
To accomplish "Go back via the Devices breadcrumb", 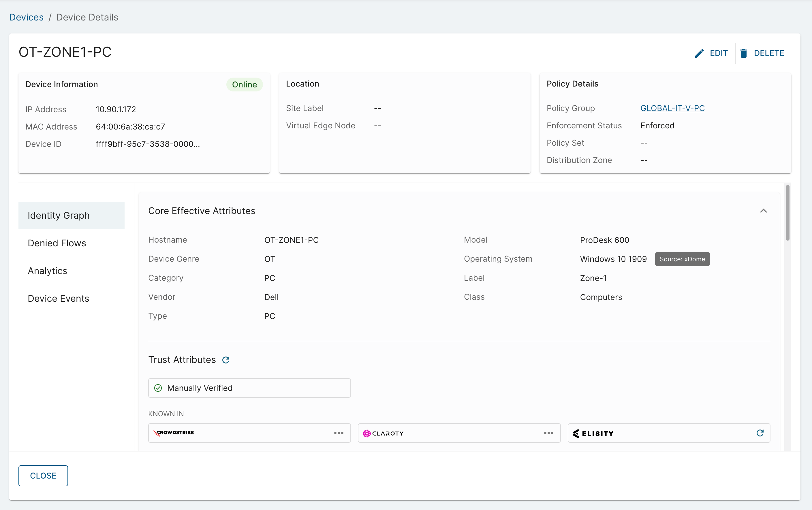I will 26,17.
